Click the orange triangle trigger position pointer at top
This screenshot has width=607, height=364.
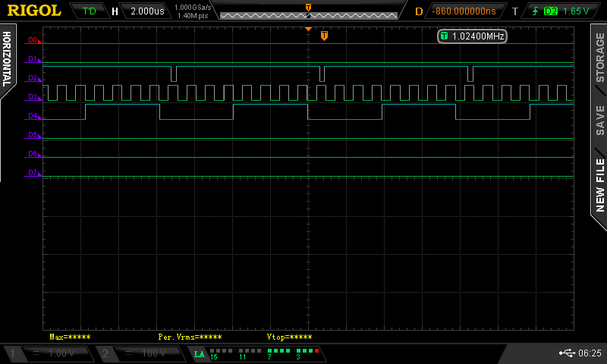coord(308,29)
